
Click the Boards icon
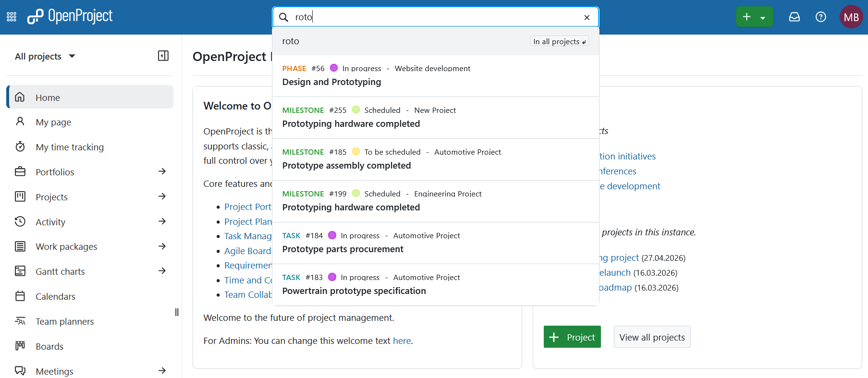[20, 346]
